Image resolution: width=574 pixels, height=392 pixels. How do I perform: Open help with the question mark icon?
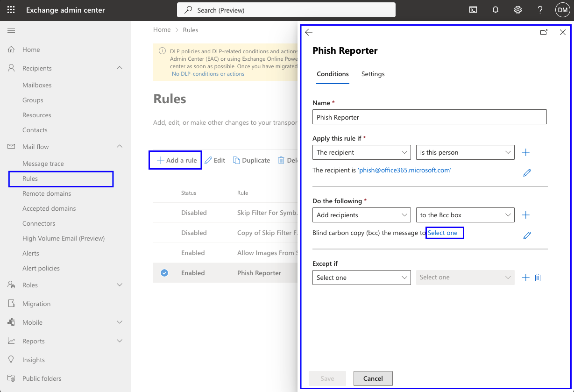tap(540, 9)
